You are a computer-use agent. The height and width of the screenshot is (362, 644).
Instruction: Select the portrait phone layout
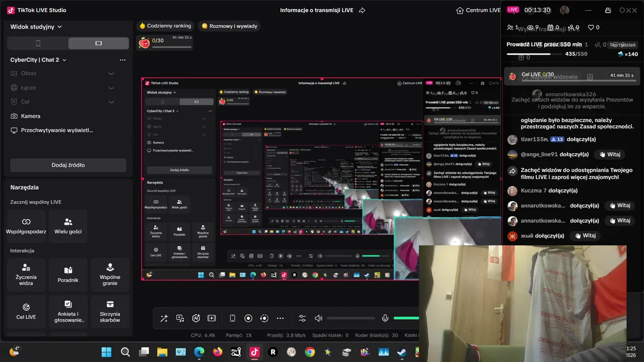[38, 43]
